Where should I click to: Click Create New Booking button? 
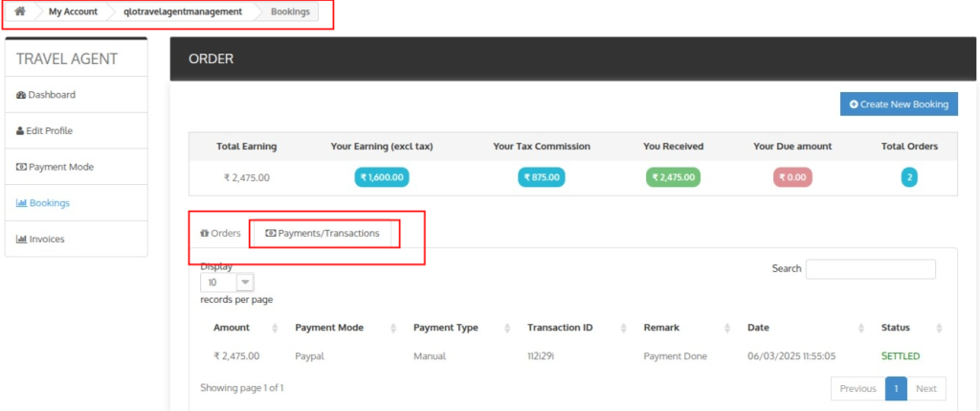click(x=899, y=104)
